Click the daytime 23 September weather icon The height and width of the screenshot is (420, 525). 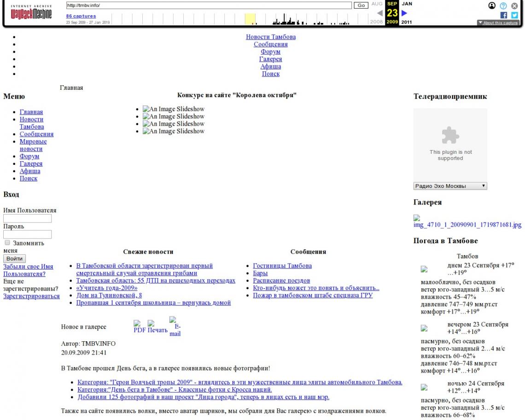click(424, 269)
